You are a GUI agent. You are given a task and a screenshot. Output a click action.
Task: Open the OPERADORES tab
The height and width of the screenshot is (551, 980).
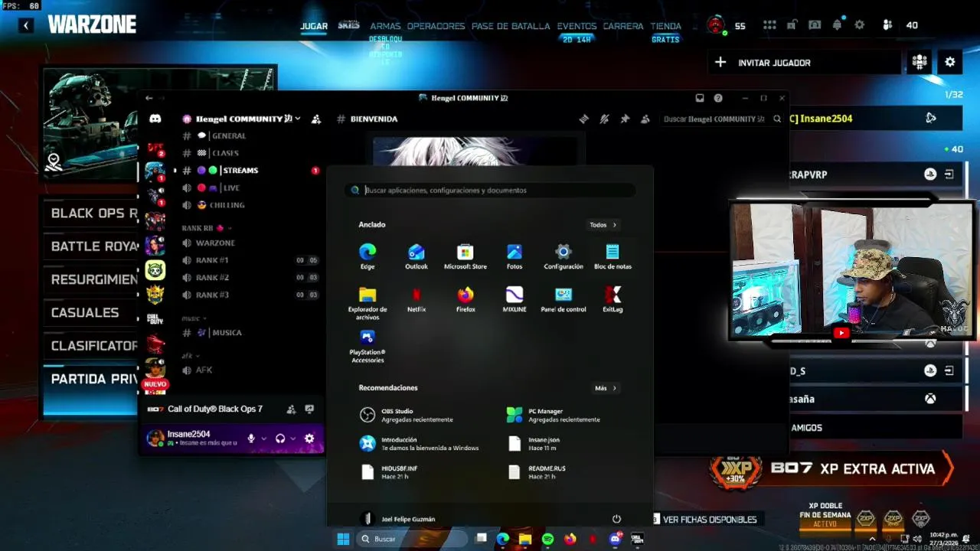[436, 26]
